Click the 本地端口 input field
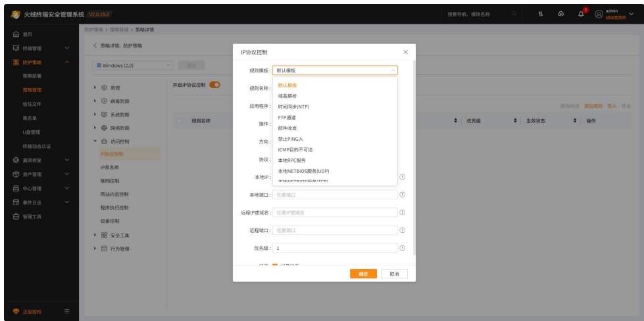Image resolution: width=644 pixels, height=321 pixels. pos(335,195)
